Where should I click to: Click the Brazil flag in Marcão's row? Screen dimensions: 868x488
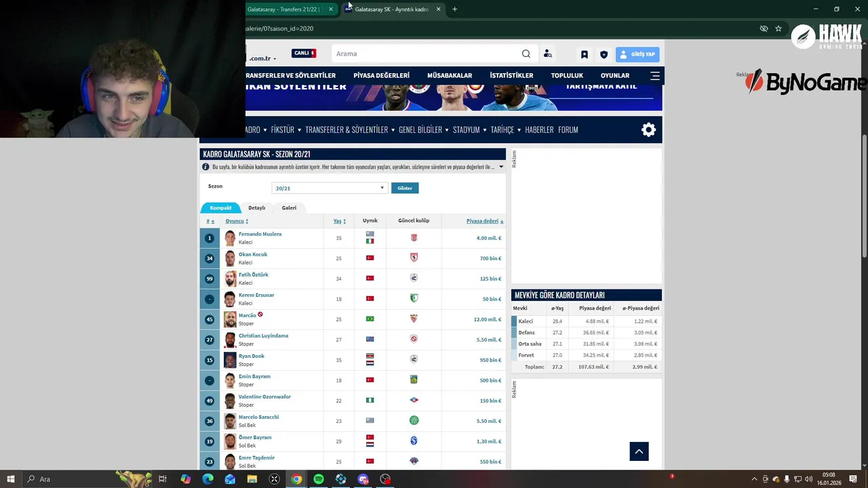coord(370,319)
